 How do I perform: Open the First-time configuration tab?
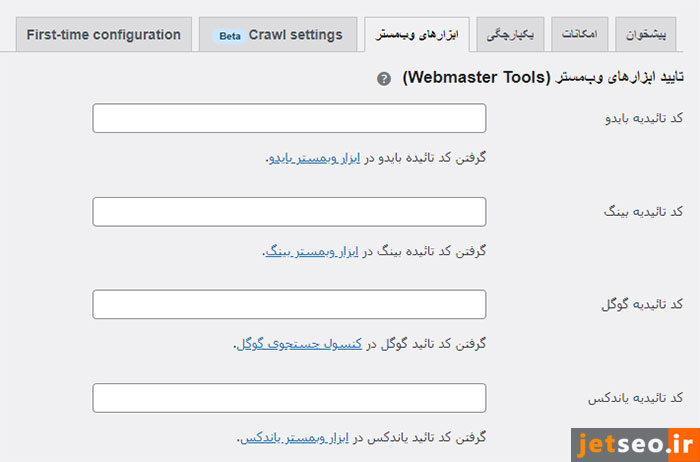pos(104,35)
